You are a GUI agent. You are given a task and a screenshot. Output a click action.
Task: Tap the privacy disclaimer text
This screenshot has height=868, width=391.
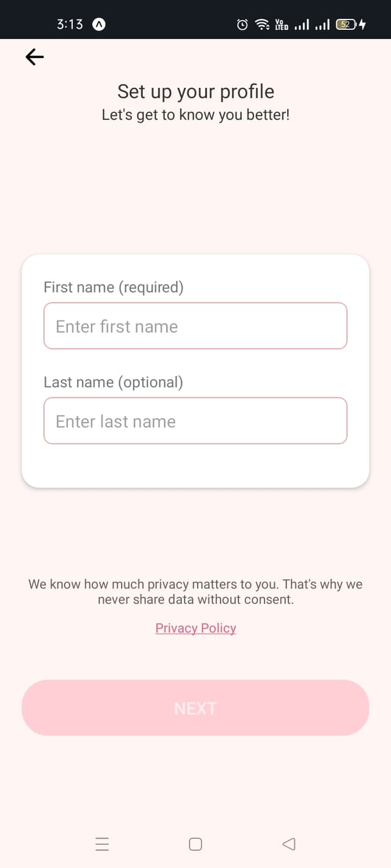click(x=195, y=591)
